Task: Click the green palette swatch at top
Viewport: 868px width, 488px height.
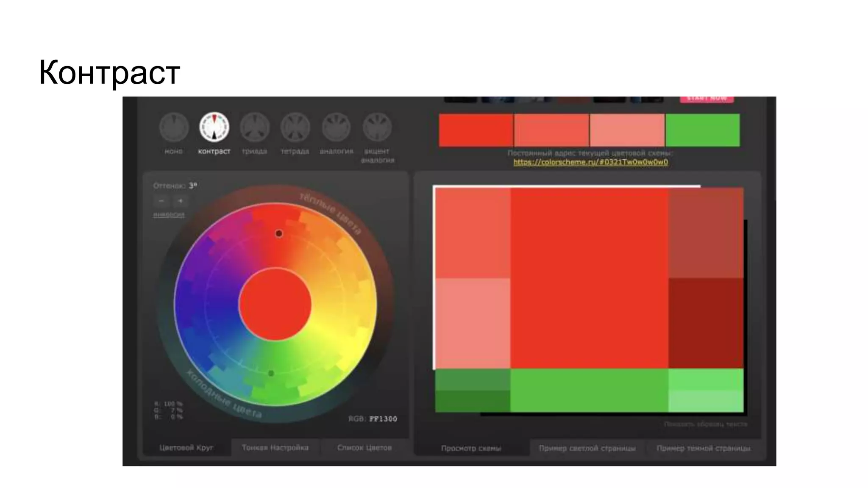Action: point(703,130)
